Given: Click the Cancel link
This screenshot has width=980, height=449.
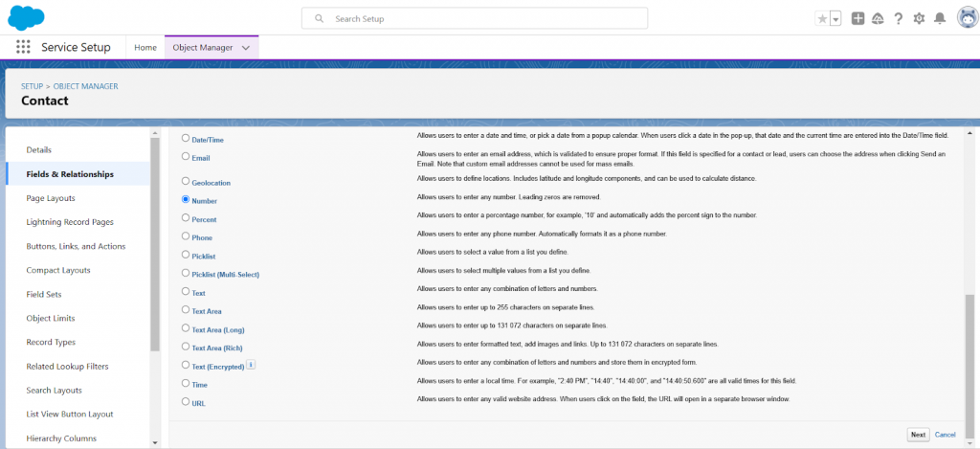Looking at the screenshot, I should [x=945, y=435].
